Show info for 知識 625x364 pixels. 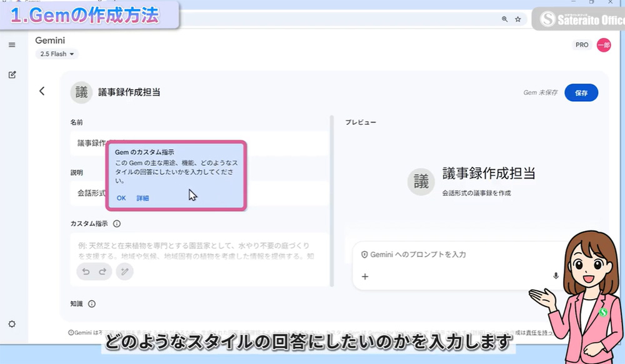point(92,304)
